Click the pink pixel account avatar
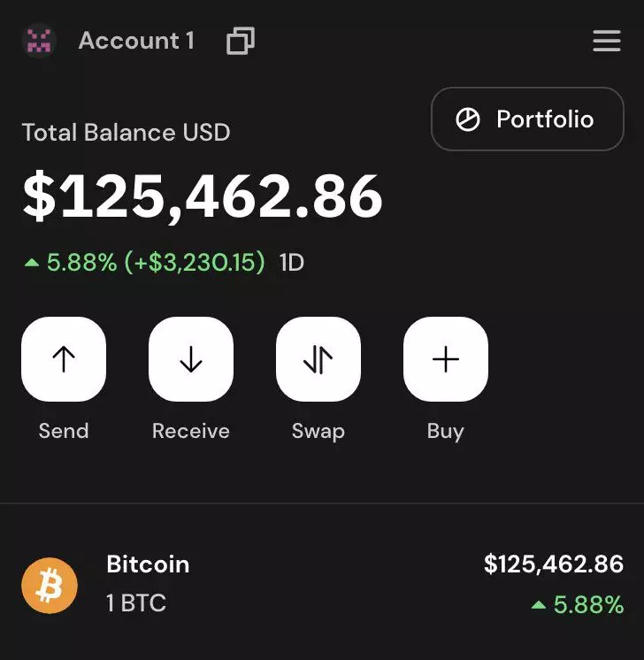This screenshot has width=644, height=660. (39, 41)
